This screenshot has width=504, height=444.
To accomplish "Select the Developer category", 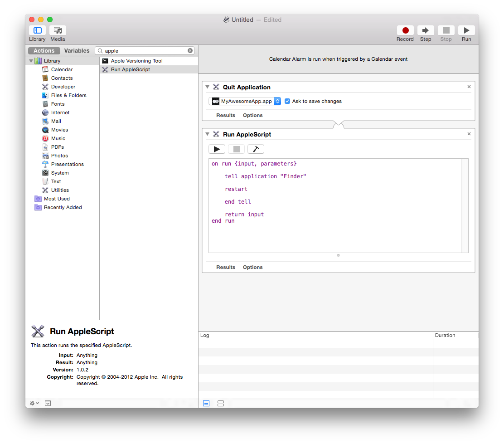I will [63, 87].
